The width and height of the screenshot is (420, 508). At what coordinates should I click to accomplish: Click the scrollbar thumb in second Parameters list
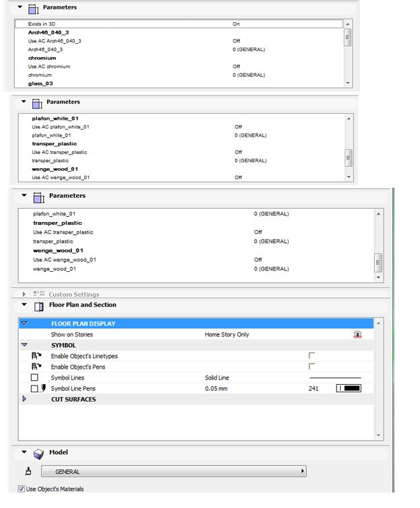pos(349,157)
